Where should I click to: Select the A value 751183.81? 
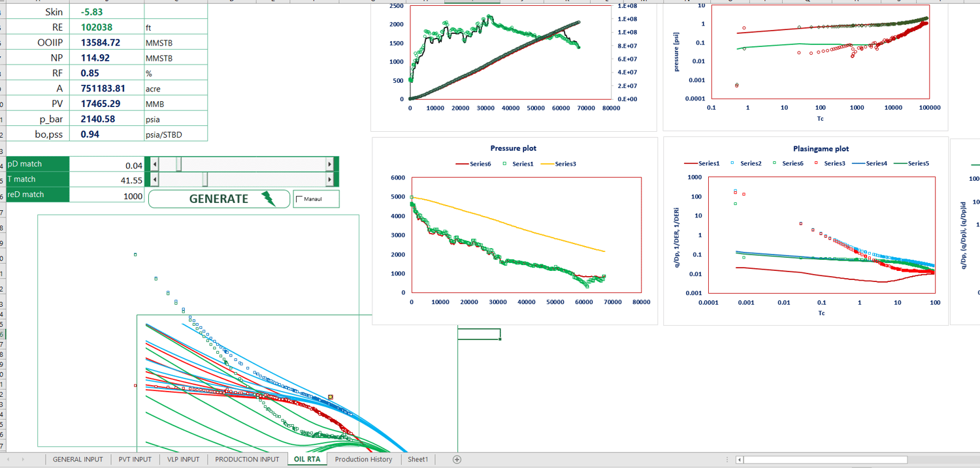[x=106, y=88]
